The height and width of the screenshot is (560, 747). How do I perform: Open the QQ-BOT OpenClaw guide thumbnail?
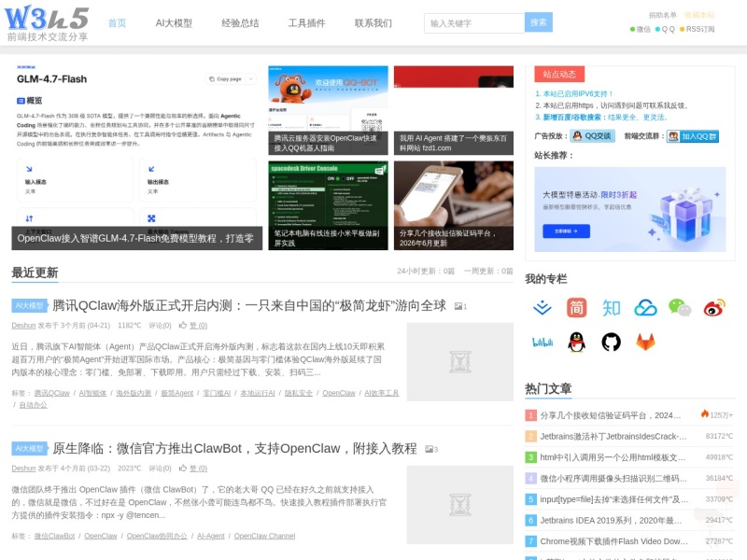[329, 110]
